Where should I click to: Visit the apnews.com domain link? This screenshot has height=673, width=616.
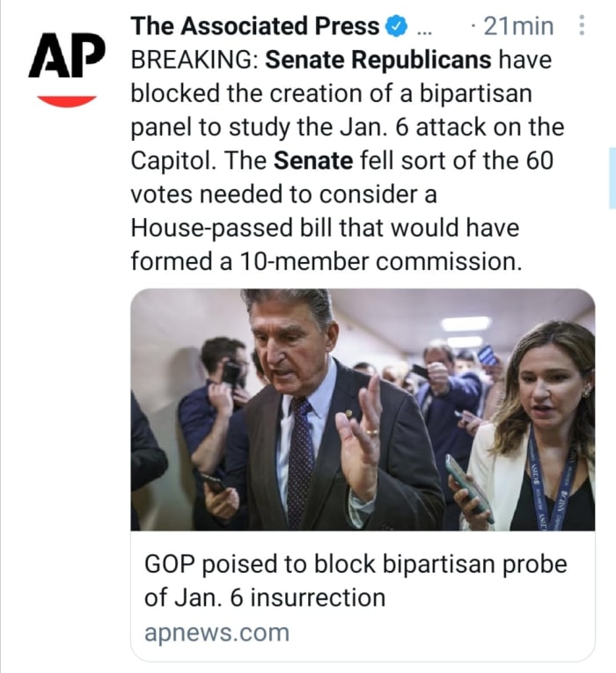216,632
